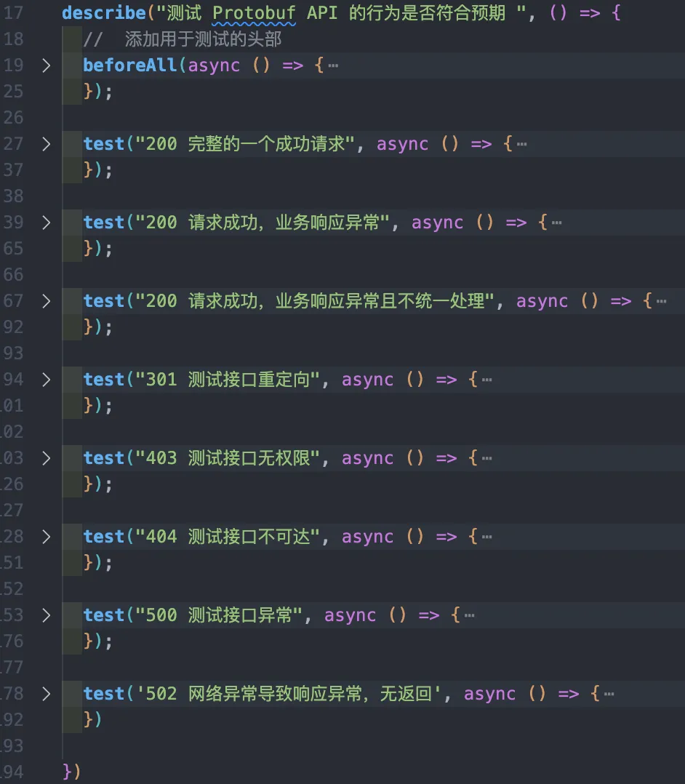The width and height of the screenshot is (685, 784).
Task: Click the fold chevron beside line 19
Action: [46, 65]
